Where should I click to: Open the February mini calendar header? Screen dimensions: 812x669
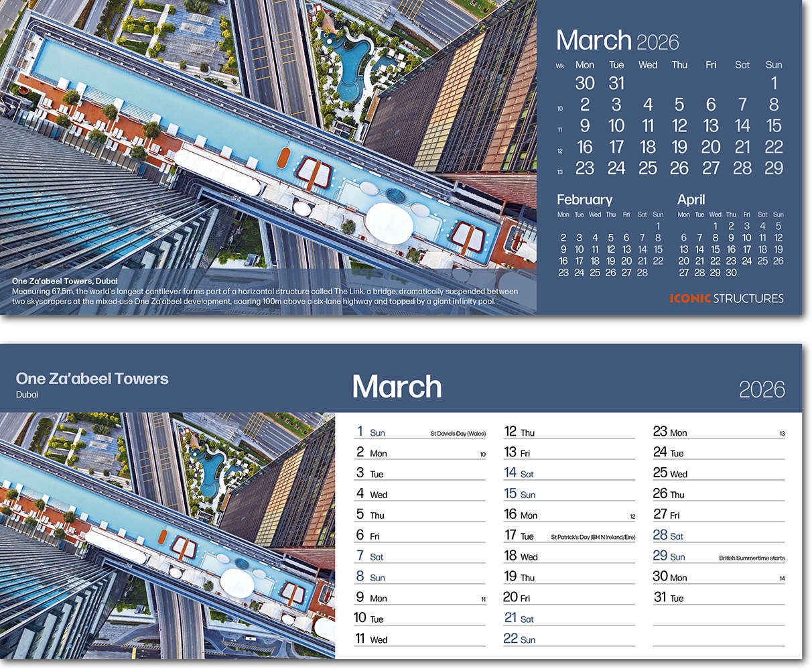584,199
